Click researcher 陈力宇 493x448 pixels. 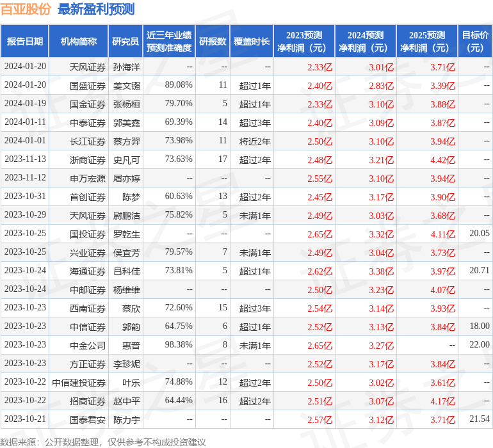tap(127, 419)
